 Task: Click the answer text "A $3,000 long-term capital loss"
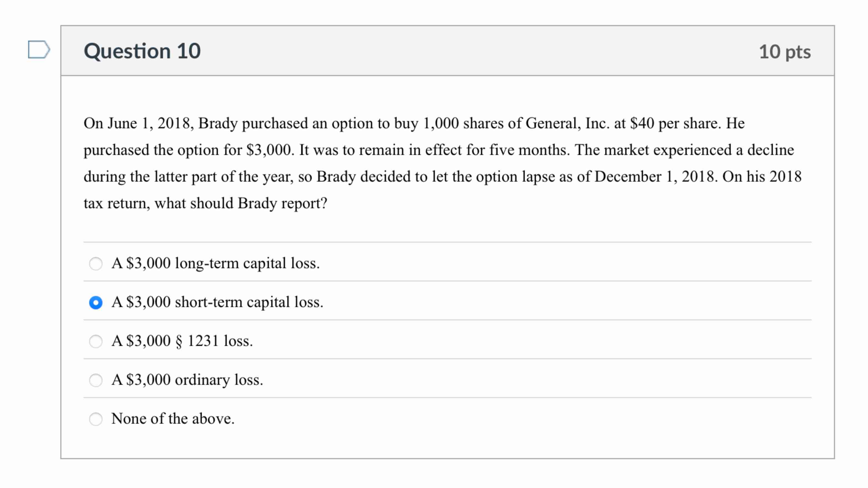point(215,263)
